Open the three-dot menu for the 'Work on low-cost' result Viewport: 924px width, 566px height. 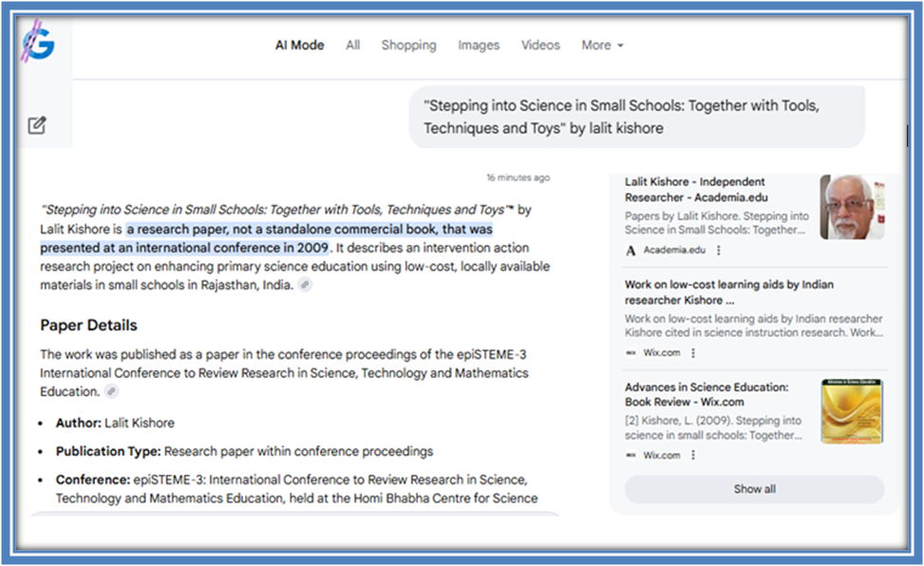point(693,353)
